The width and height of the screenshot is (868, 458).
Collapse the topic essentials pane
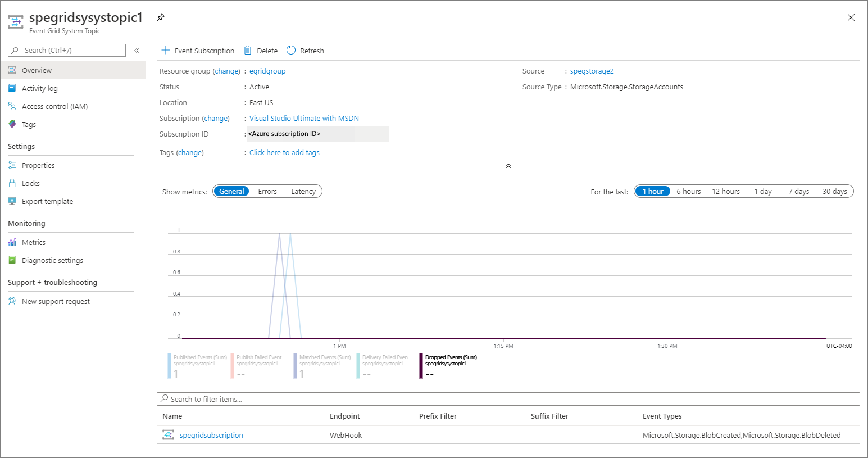508,166
